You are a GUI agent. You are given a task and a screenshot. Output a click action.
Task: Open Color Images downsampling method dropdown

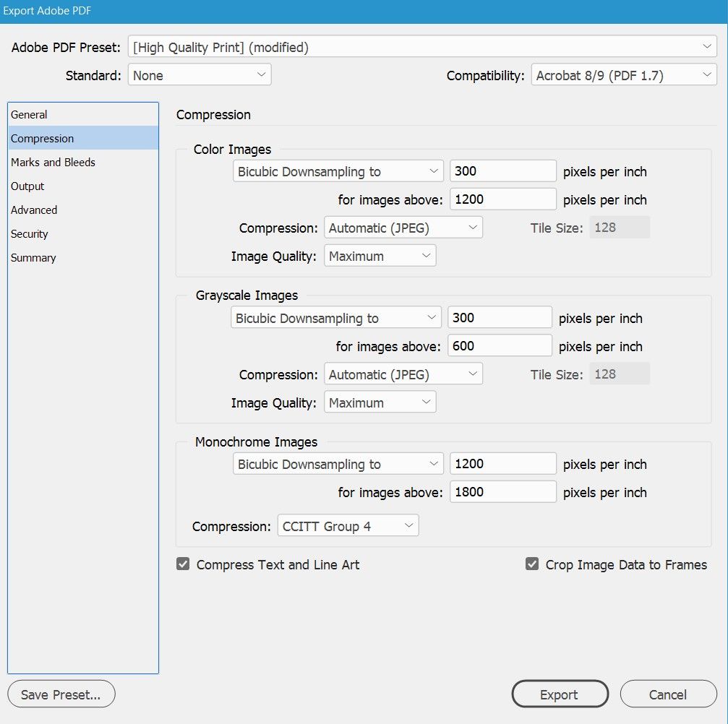pos(338,171)
